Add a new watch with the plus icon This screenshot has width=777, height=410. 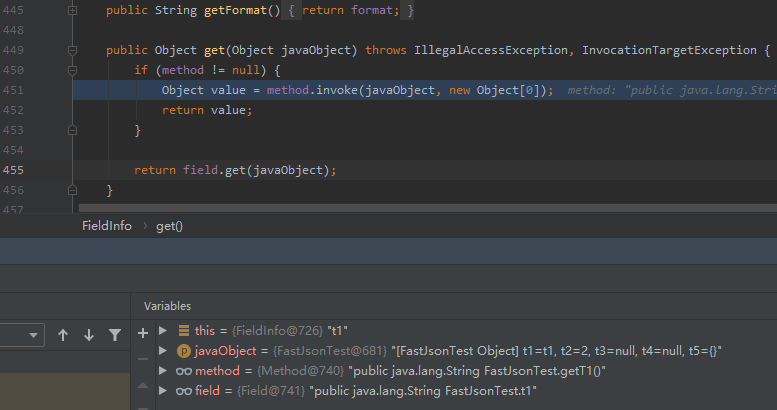143,333
